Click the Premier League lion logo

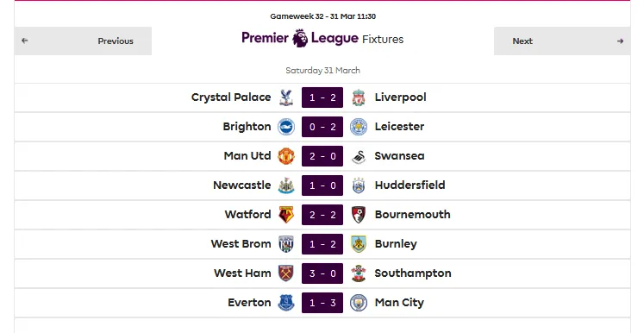click(300, 38)
